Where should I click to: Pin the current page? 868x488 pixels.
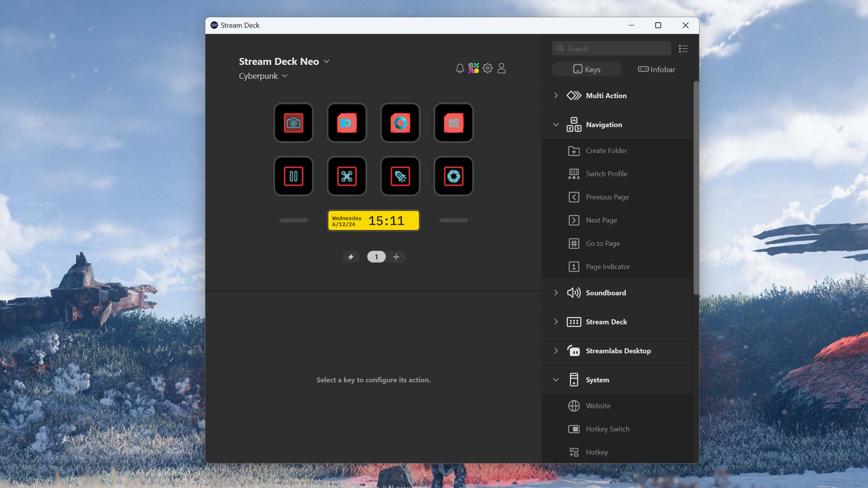click(x=351, y=257)
